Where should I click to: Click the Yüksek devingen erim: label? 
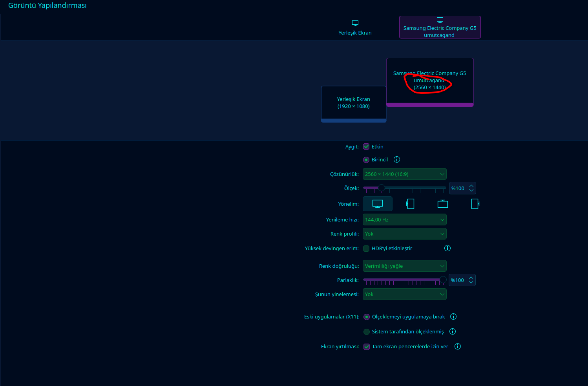pos(332,249)
